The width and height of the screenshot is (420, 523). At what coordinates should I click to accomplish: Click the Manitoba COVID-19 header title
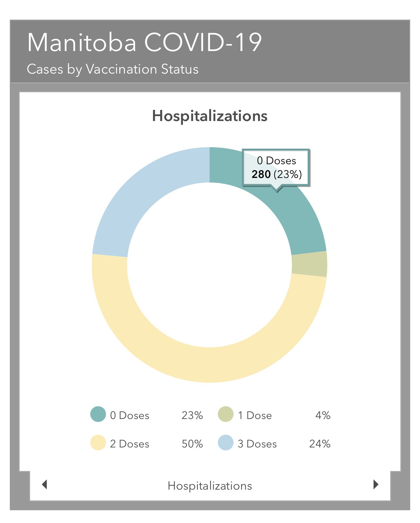[x=144, y=43]
